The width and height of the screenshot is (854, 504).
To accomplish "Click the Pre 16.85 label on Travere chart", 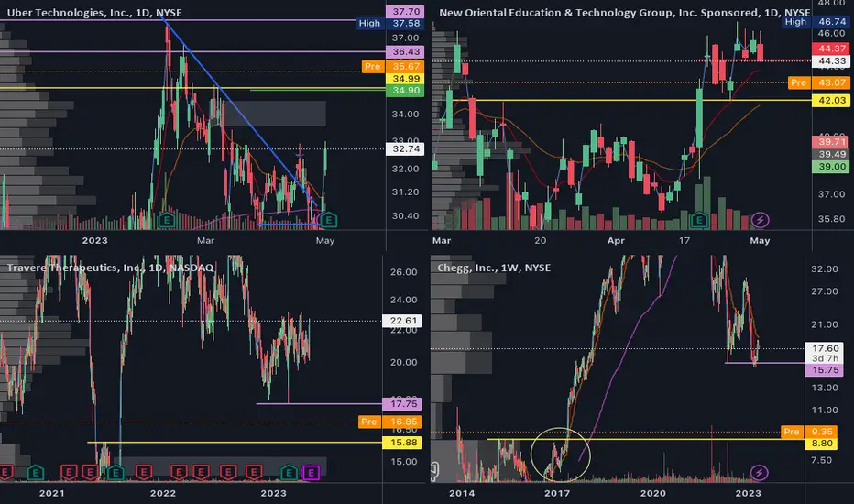I will pos(390,422).
